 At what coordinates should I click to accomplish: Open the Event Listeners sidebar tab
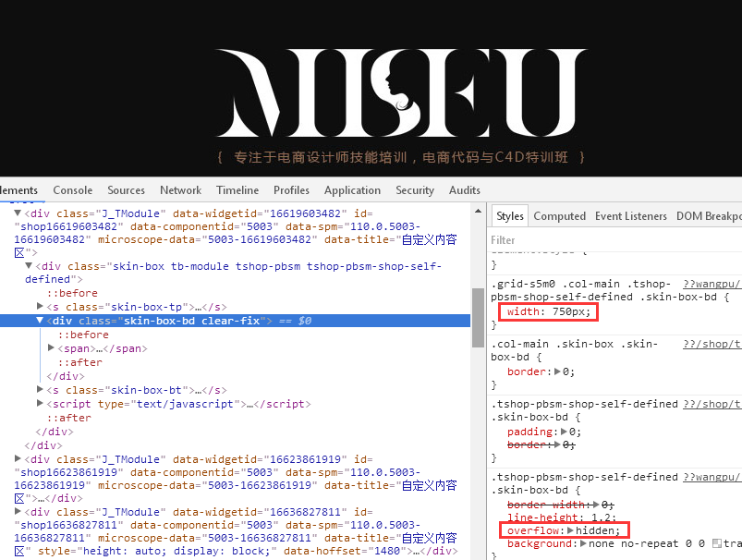coord(631,216)
